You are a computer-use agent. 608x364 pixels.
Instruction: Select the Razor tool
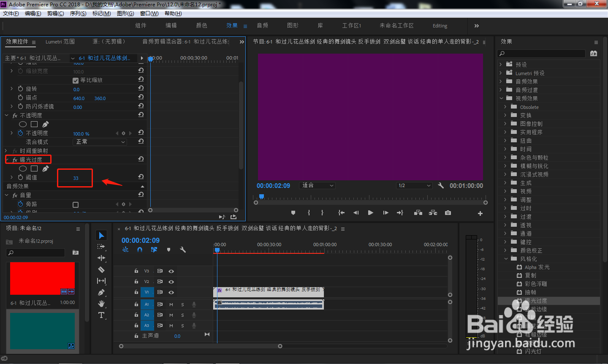101,269
